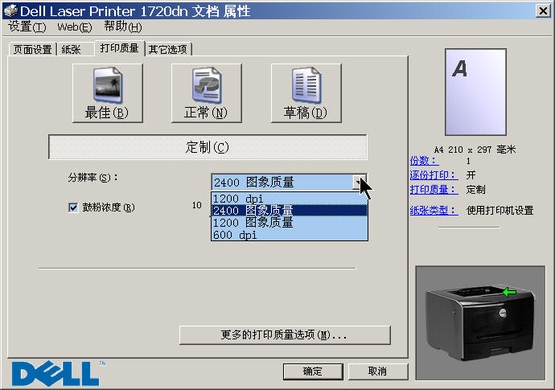Click the Dell printer picture
This screenshot has width=555, height=390.
point(480,323)
